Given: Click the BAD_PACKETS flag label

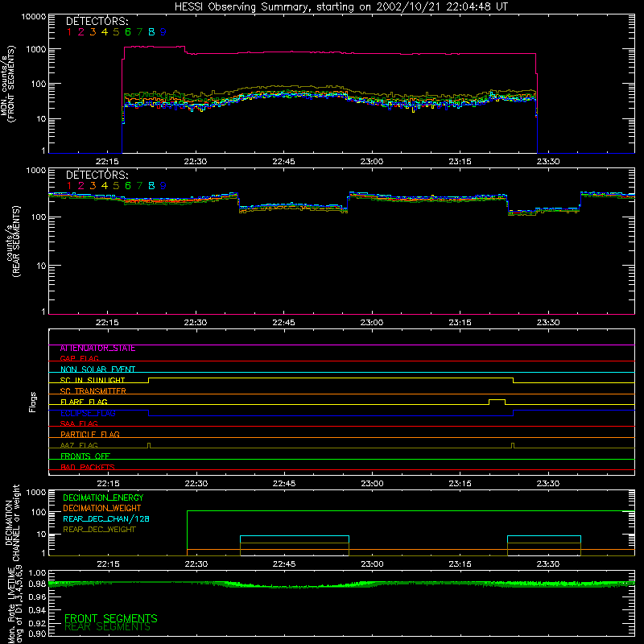Looking at the screenshot, I should tap(88, 467).
